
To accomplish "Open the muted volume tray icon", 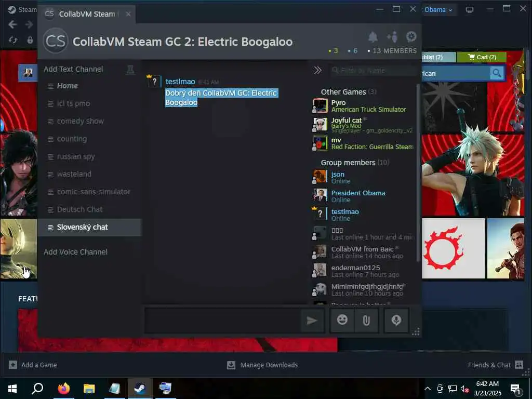I will (x=464, y=389).
